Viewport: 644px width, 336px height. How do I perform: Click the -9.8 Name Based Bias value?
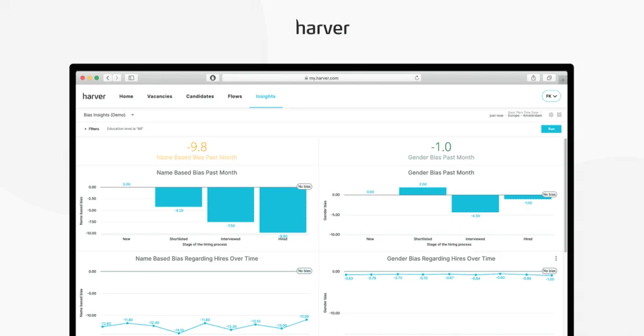(x=197, y=146)
